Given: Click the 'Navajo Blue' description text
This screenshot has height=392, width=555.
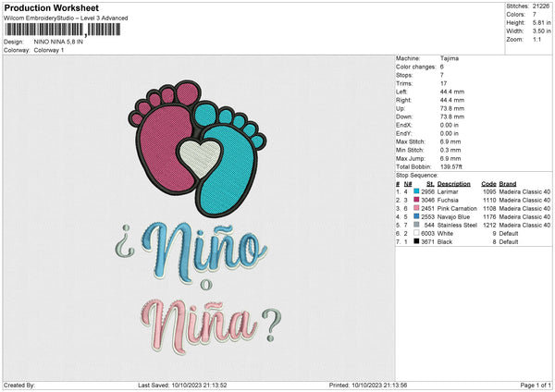Looking at the screenshot, I should [x=454, y=217].
